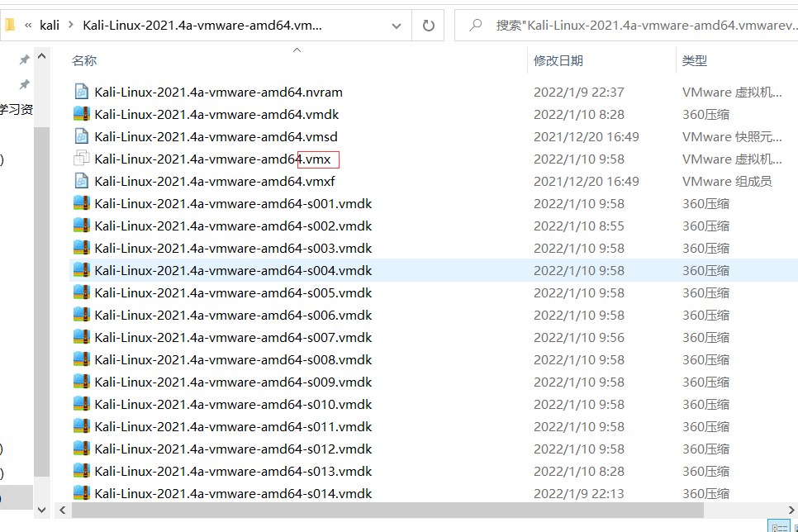Screen dimensions: 798x532
Task: Click the s001.vmdk archive icon
Action: pyautogui.click(x=82, y=204)
